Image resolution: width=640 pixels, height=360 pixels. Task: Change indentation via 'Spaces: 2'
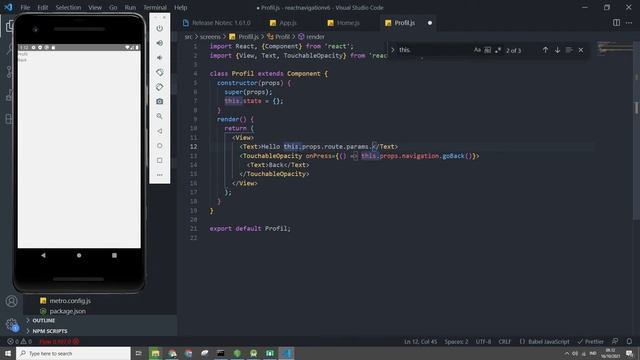click(456, 341)
